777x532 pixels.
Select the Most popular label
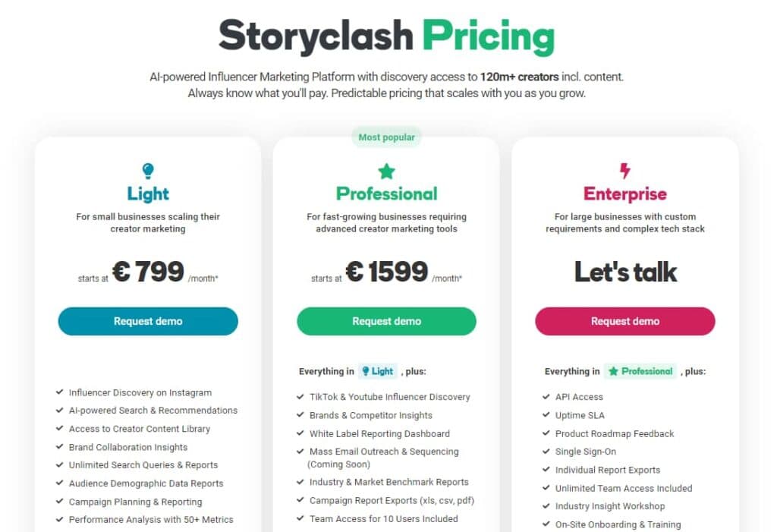387,137
